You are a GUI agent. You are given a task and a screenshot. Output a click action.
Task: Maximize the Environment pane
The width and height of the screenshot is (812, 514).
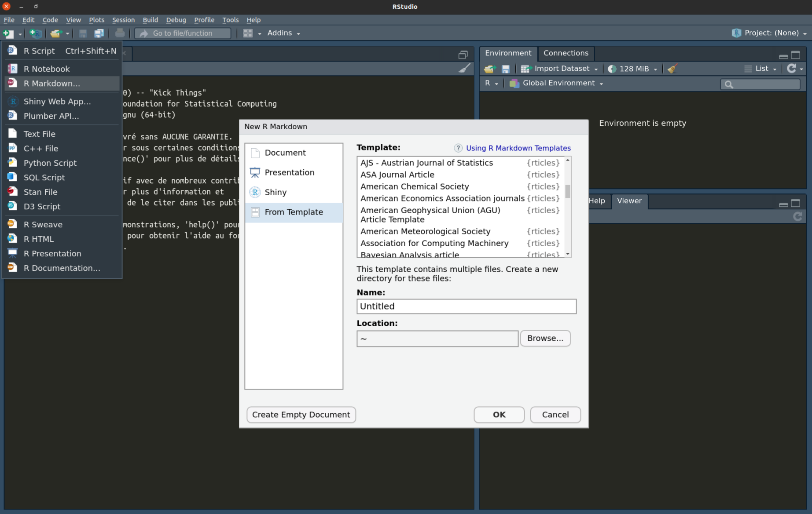click(796, 55)
